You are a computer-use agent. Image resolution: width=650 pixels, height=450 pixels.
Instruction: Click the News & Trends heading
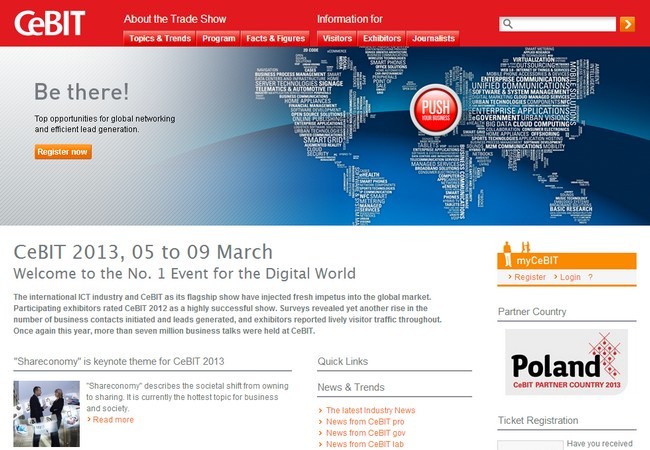tap(351, 387)
